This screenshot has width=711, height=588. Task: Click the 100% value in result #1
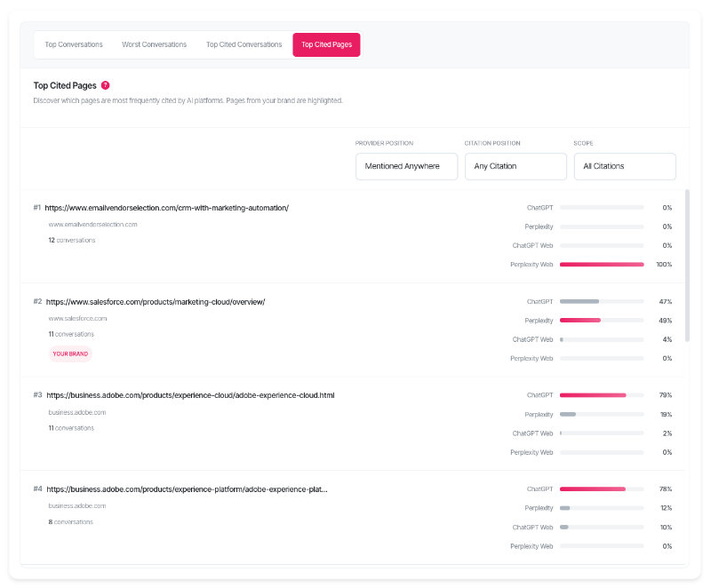coord(664,265)
